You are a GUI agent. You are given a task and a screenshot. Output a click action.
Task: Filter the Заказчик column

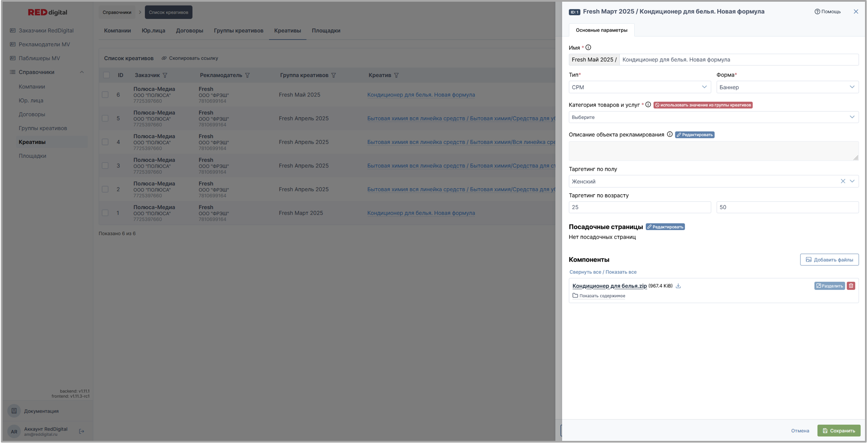(165, 75)
